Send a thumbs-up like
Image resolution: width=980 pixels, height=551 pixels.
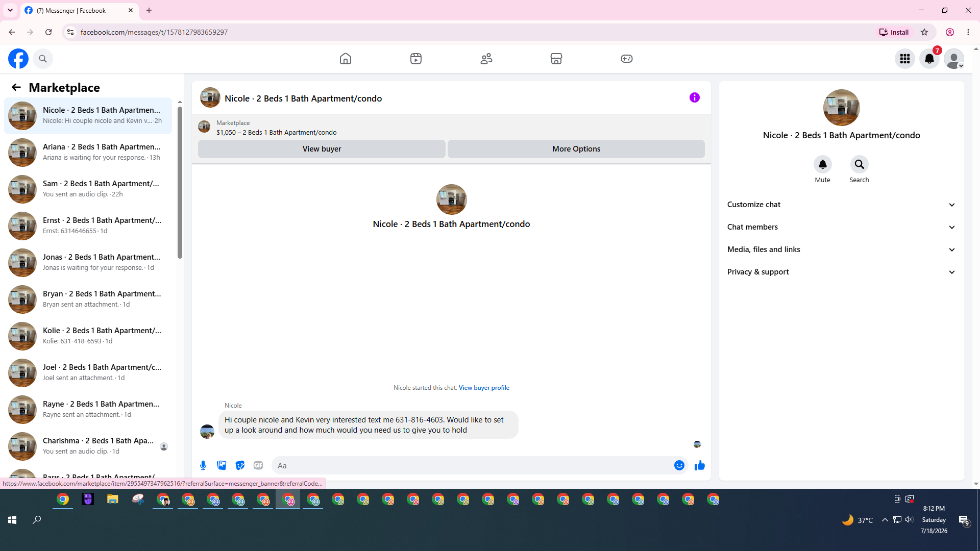(700, 465)
